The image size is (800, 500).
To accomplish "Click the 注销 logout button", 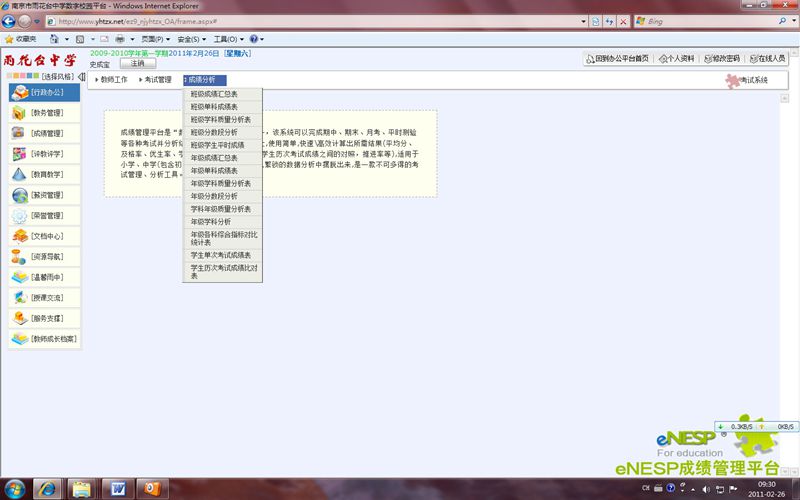I will click(x=137, y=63).
